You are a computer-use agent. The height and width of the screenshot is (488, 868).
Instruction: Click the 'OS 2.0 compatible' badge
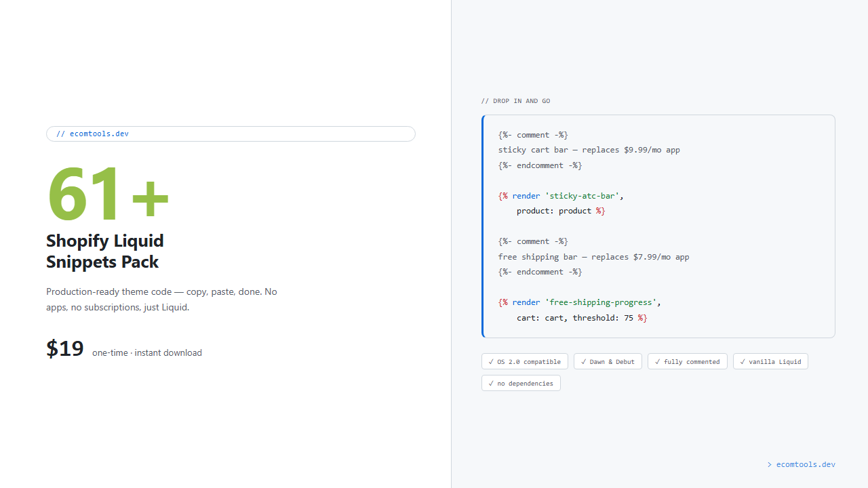pos(524,361)
